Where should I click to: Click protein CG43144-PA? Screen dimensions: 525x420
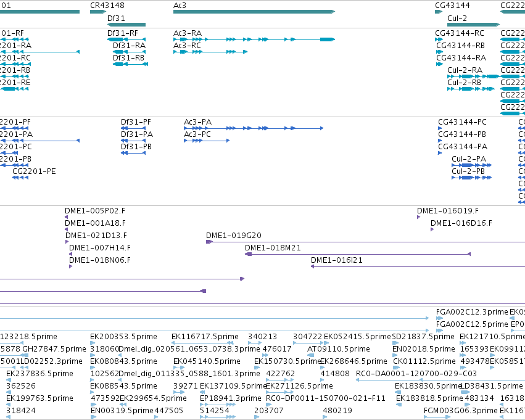pyautogui.click(x=440, y=153)
